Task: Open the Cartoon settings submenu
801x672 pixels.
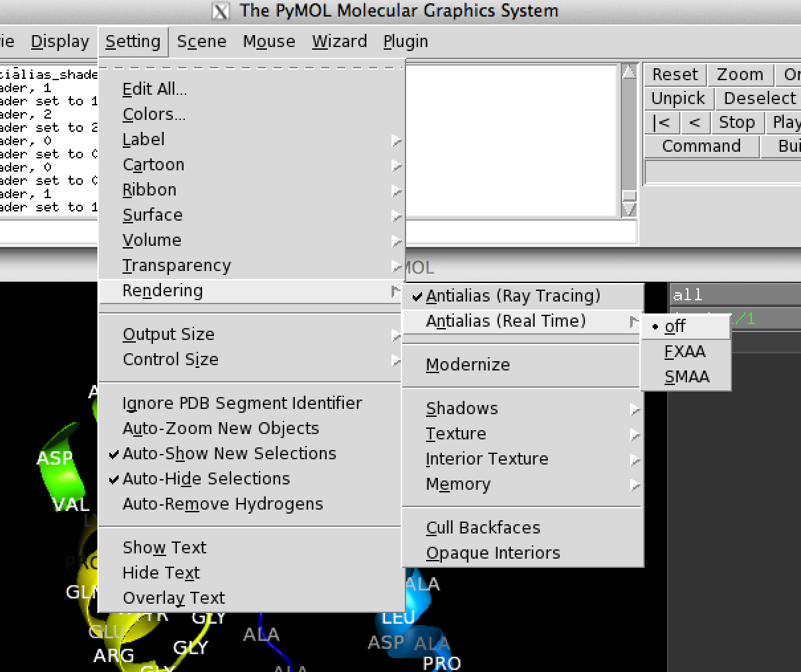Action: click(154, 165)
